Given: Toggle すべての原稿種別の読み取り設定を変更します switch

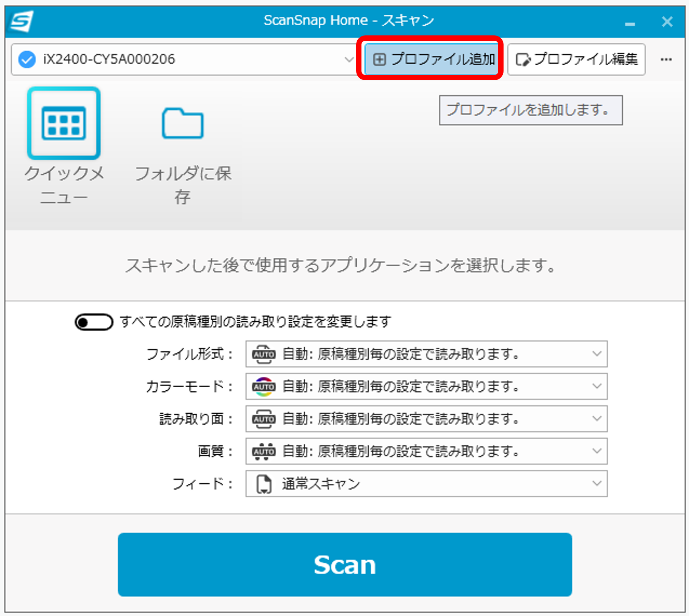Looking at the screenshot, I should (x=93, y=322).
